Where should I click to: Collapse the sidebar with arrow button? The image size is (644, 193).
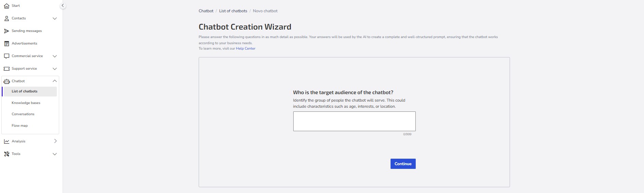click(x=63, y=6)
